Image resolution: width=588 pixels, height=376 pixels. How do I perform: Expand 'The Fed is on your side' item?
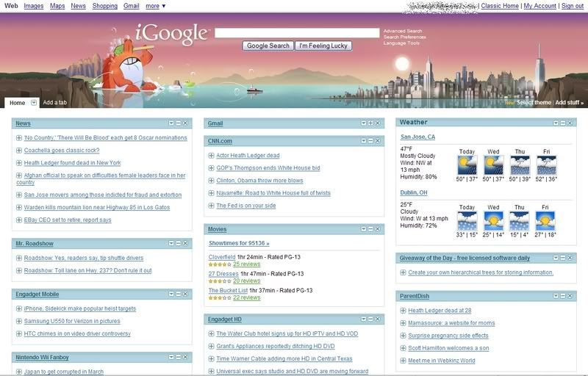(211, 206)
